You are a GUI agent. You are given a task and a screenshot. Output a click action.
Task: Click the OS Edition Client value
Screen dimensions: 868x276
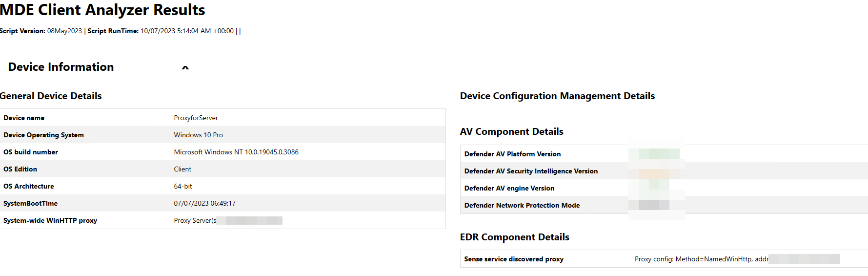tap(182, 169)
